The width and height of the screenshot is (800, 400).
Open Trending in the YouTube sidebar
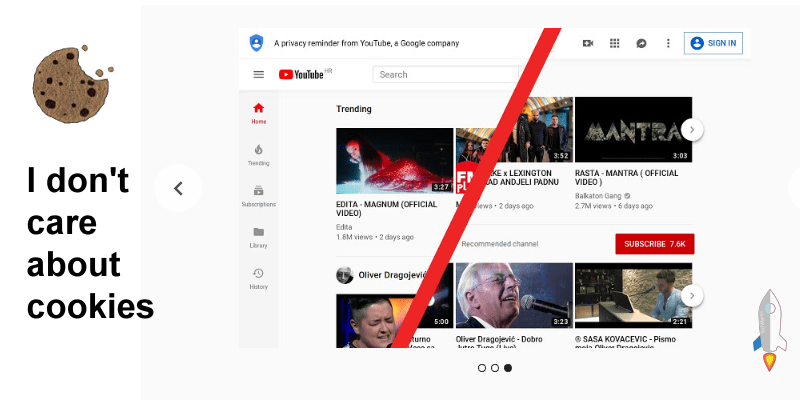pyautogui.click(x=258, y=154)
